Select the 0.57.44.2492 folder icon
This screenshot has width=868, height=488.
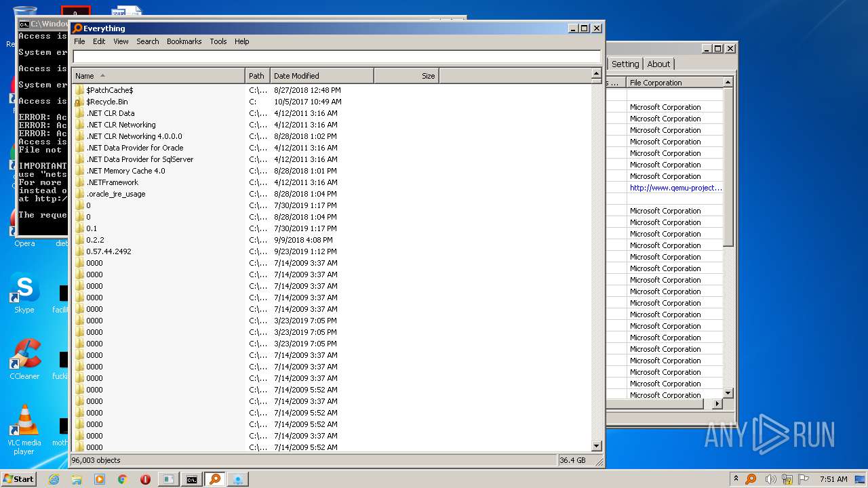point(79,251)
